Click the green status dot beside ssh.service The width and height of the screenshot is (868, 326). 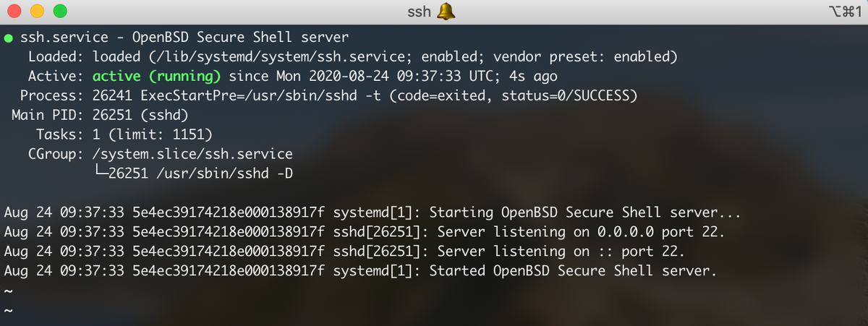point(8,37)
